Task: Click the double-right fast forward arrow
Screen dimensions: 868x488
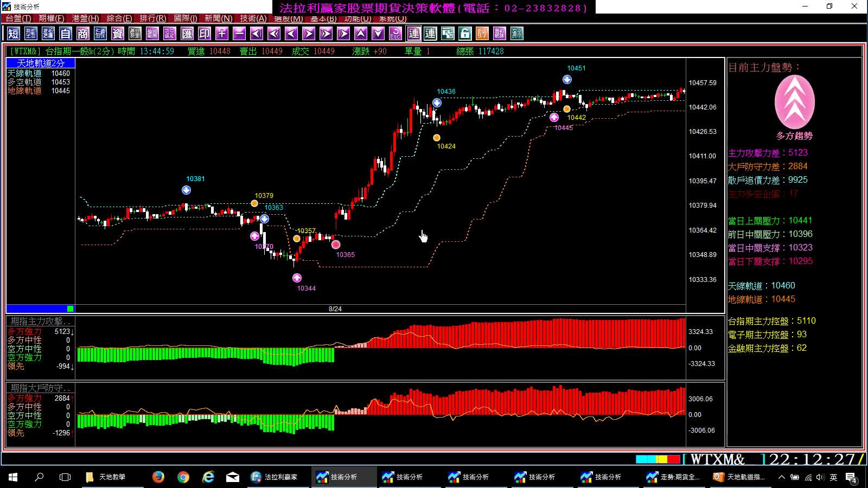Action: point(326,34)
